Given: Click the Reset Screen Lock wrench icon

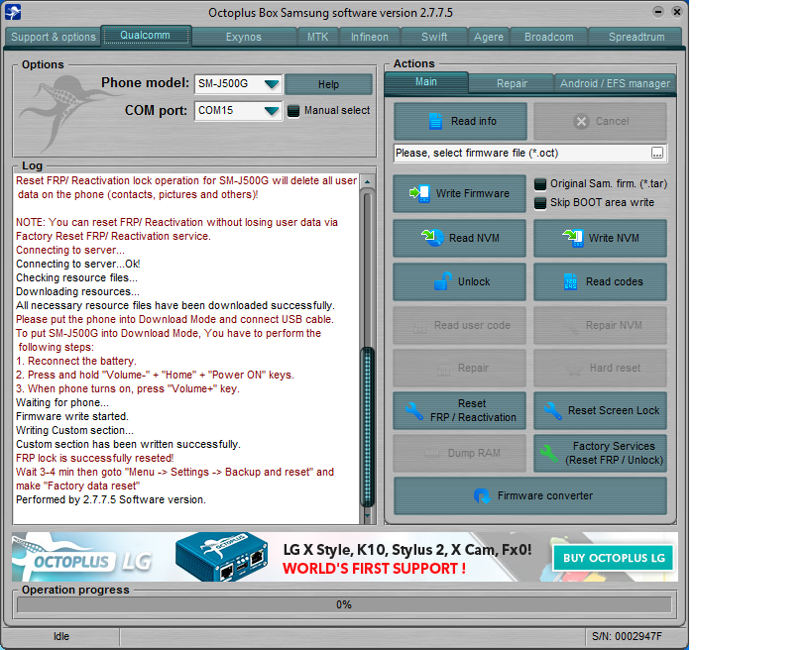Looking at the screenshot, I should (x=552, y=410).
